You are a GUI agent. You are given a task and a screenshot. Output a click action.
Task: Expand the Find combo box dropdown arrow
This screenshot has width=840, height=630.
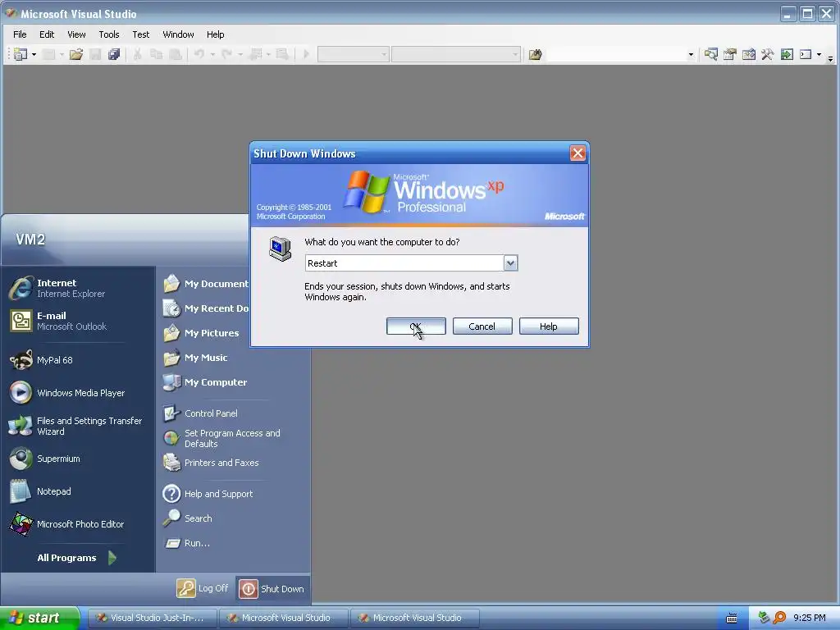pos(691,54)
